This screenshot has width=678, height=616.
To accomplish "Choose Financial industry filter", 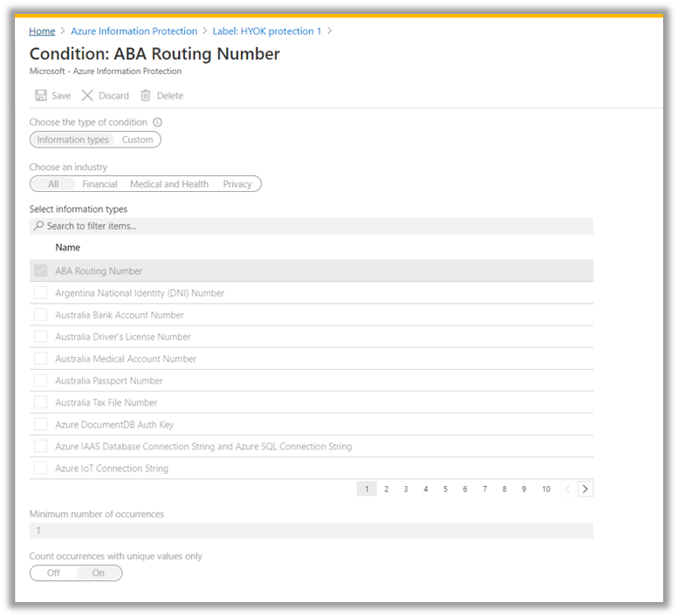I will [99, 184].
